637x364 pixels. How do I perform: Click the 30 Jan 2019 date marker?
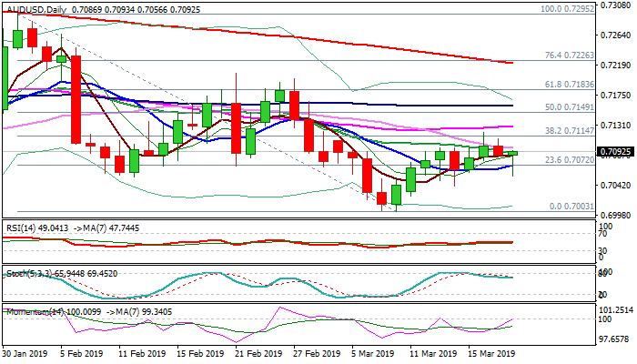tap(24, 353)
